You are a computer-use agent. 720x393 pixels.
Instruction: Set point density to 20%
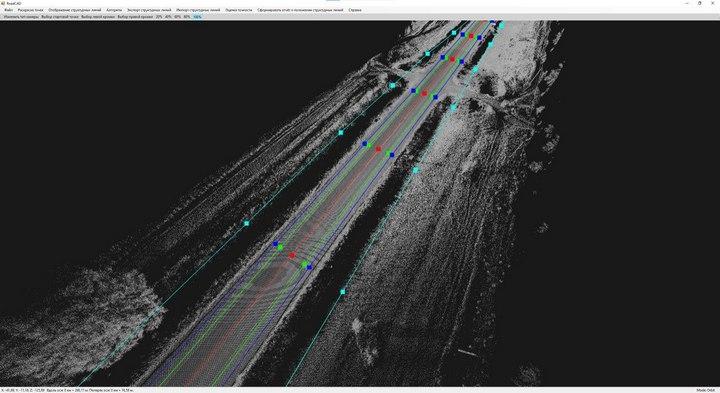(x=159, y=17)
